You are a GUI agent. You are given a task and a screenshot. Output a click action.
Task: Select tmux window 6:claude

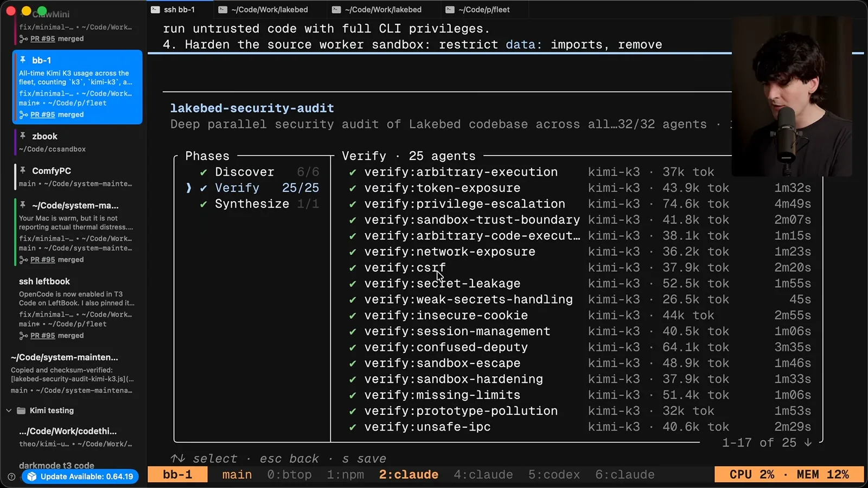[624, 474]
